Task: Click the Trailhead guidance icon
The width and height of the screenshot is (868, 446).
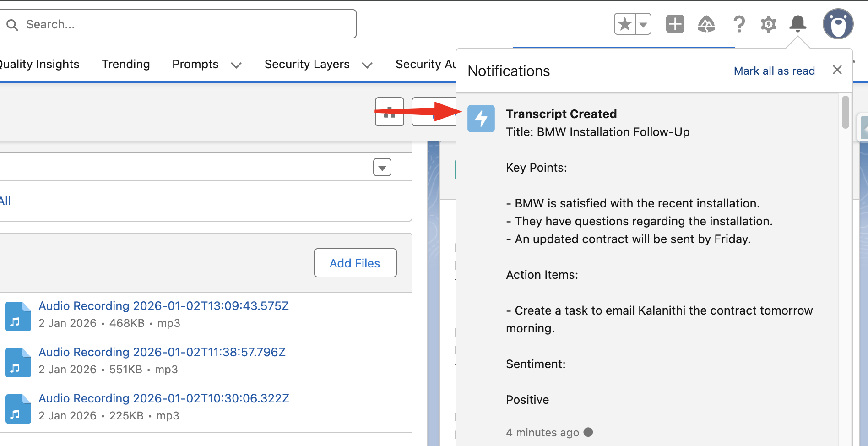Action: click(x=706, y=24)
